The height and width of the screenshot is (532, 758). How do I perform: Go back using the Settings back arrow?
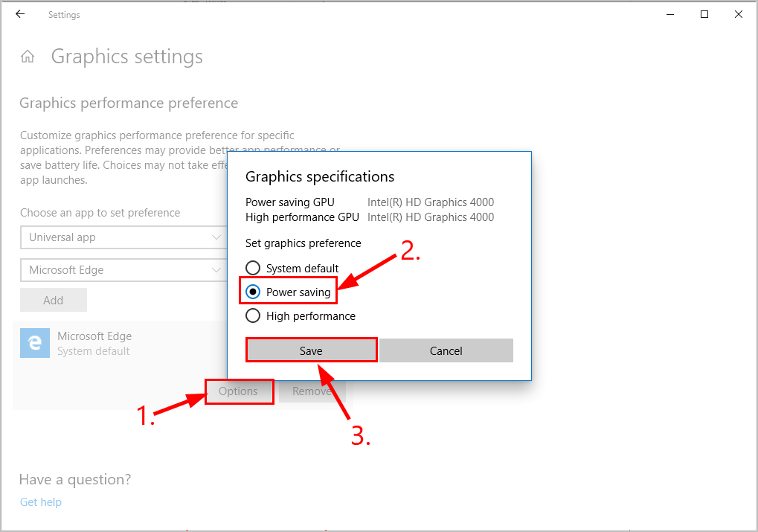(20, 14)
